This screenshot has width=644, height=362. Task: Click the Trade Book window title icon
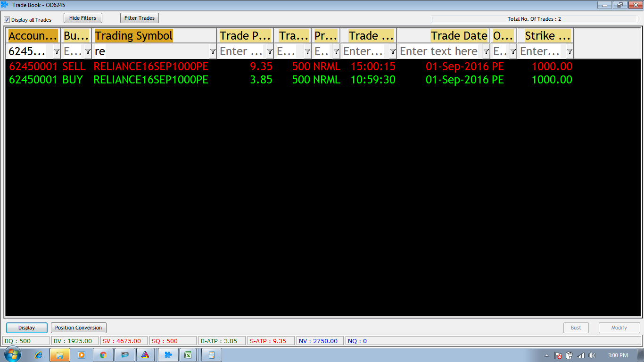(x=5, y=5)
